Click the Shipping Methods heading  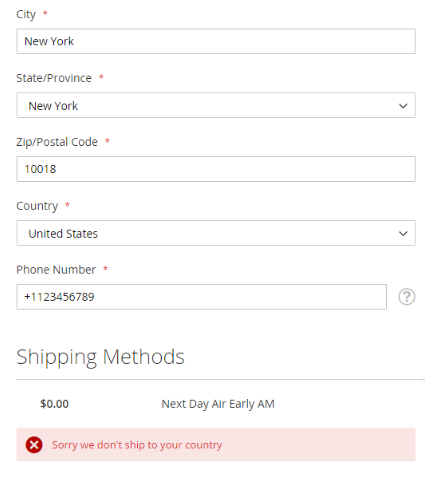click(100, 357)
